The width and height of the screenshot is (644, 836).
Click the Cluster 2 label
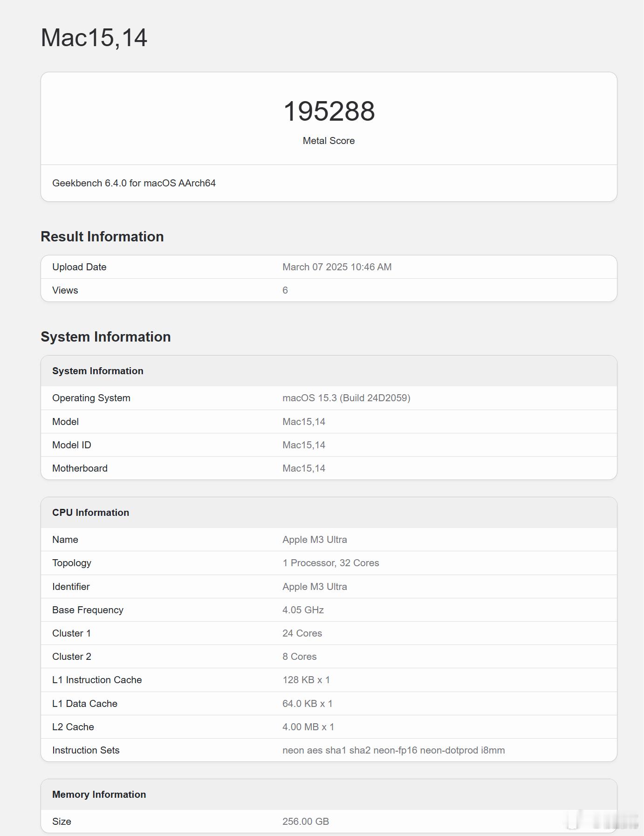(72, 657)
